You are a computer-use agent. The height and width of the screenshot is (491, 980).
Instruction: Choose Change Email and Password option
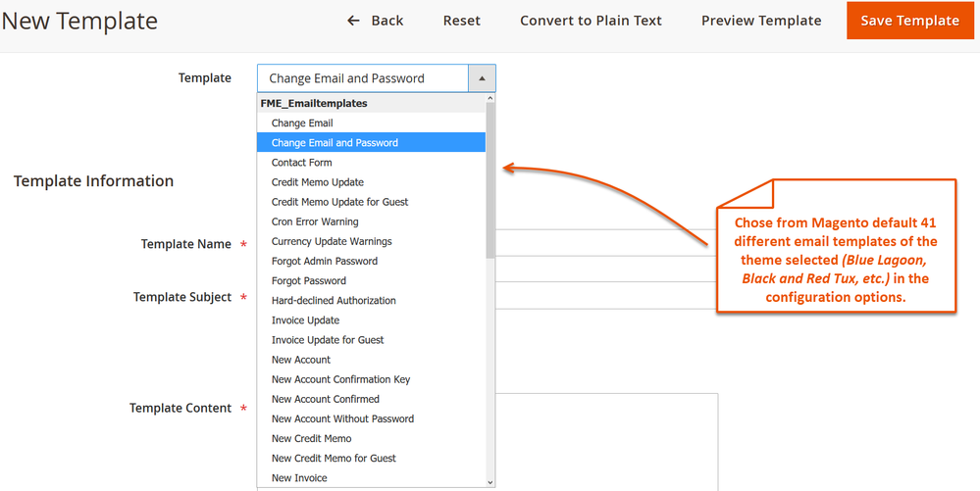335,143
